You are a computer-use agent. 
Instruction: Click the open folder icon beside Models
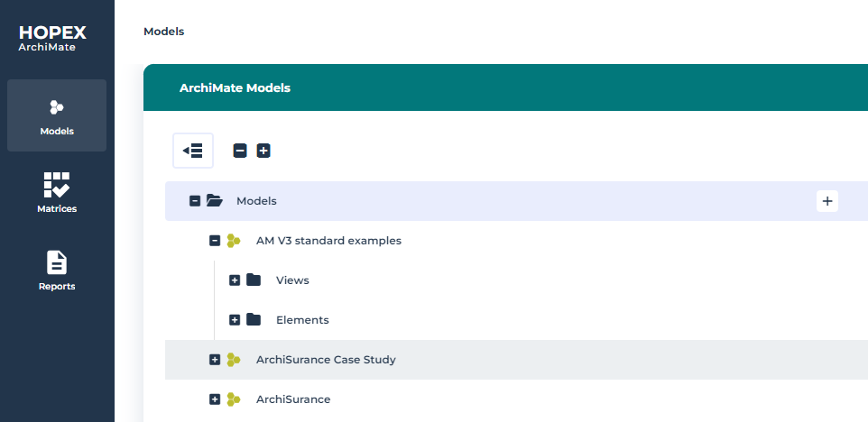click(215, 201)
